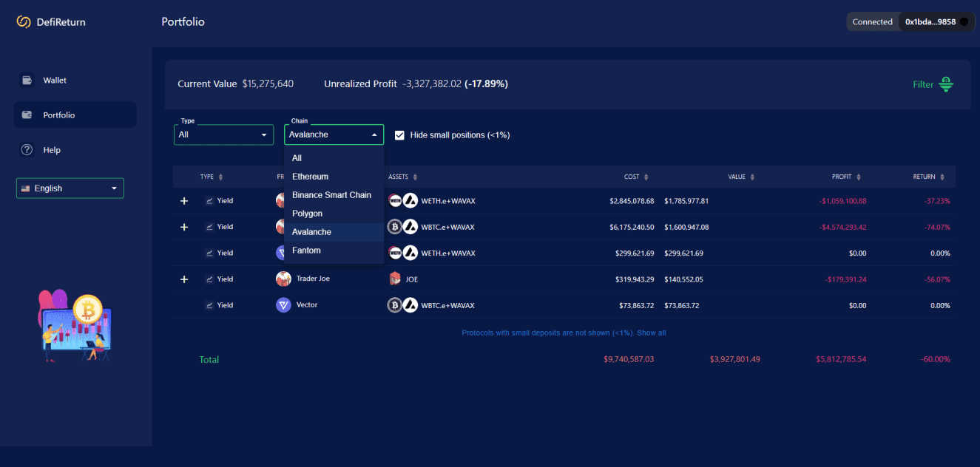Click the Yield chart icon in the $299,621.69 row
Image resolution: width=980 pixels, height=467 pixels.
coord(209,253)
